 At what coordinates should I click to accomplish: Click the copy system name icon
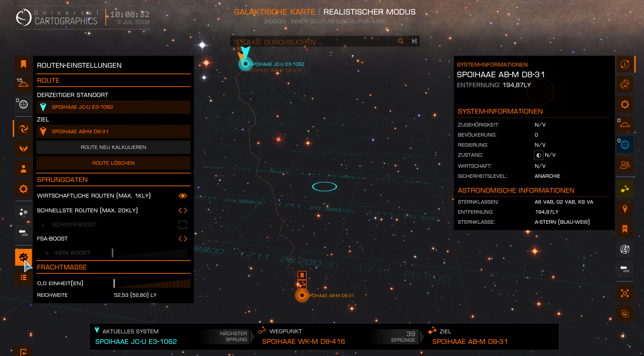625,313
